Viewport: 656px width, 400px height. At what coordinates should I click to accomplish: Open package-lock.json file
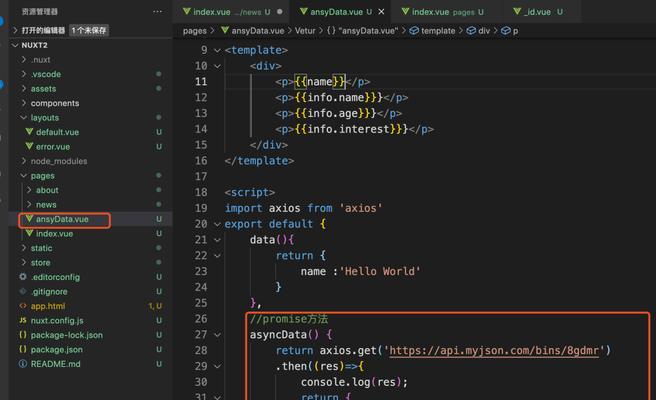[67, 335]
